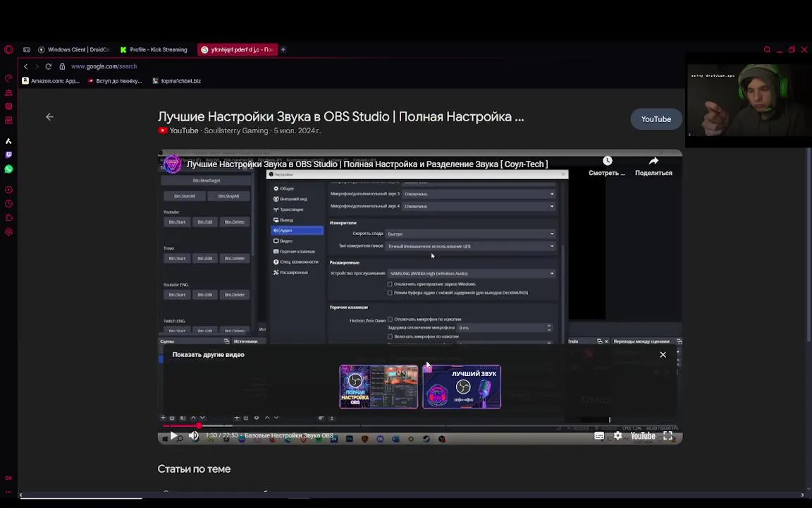Open topma1chbet.biz bookmark

pyautogui.click(x=176, y=81)
